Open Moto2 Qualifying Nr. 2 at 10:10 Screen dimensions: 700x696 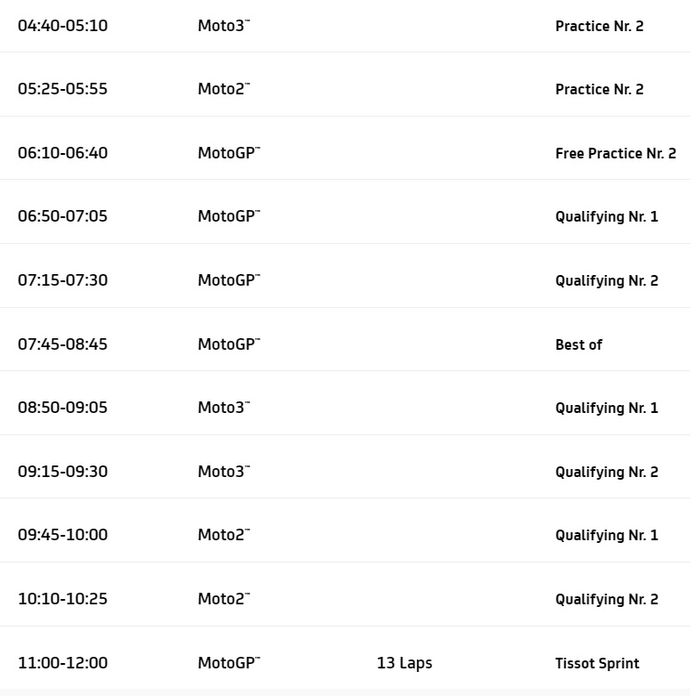pyautogui.click(x=606, y=599)
